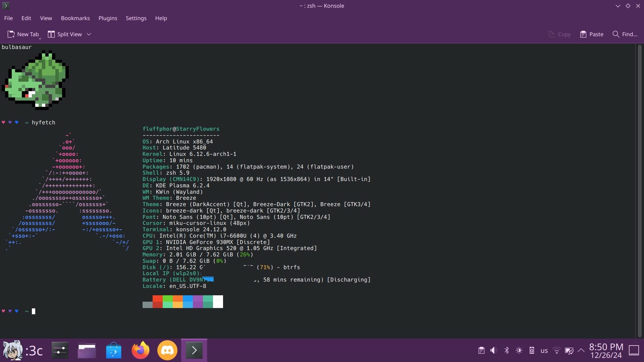Viewport: 644px width, 362px height.
Task: Open Discord from the taskbar
Action: pyautogui.click(x=167, y=350)
